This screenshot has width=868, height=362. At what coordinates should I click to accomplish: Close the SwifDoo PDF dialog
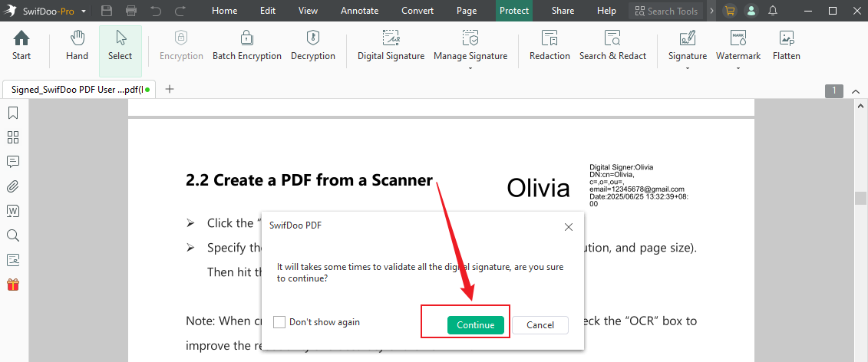[x=568, y=227]
